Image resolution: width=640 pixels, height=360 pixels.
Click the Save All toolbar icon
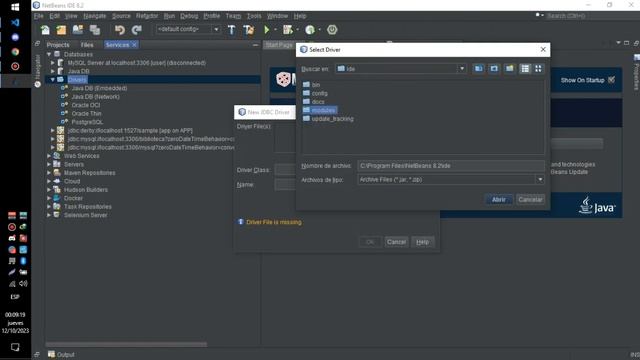pyautogui.click(x=95, y=30)
